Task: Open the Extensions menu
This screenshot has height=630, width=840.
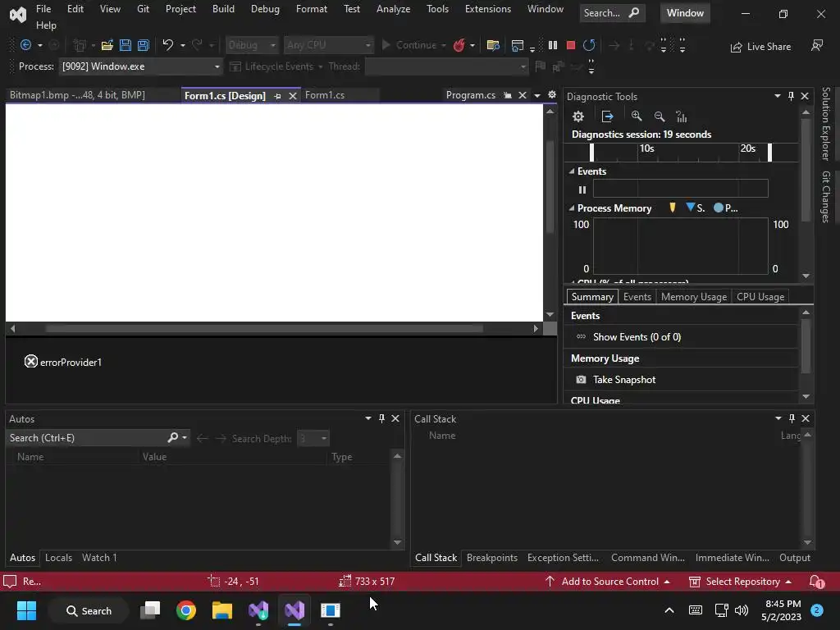Action: coord(488,9)
